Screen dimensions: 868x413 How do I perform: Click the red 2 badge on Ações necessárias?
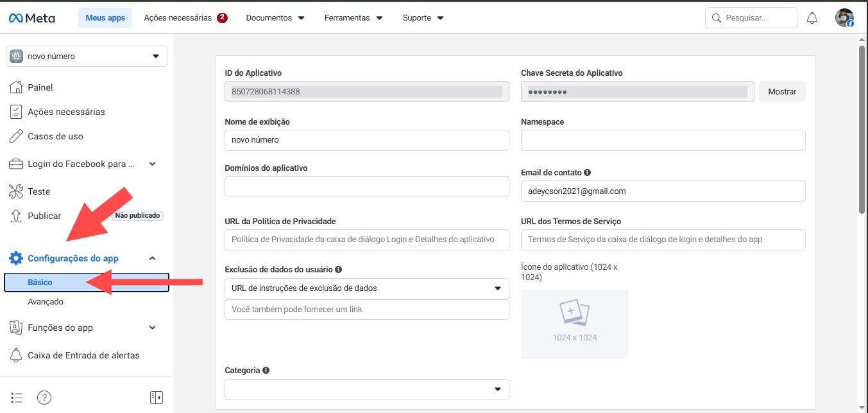[x=222, y=18]
